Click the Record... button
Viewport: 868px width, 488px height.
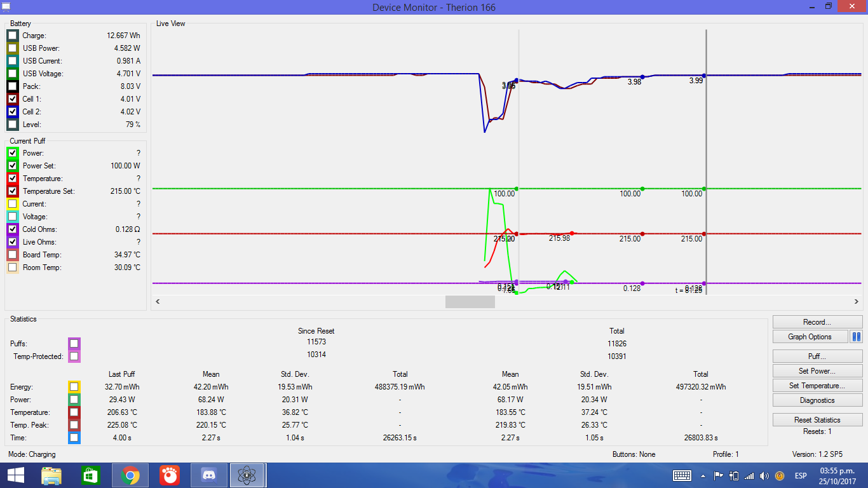tap(817, 322)
